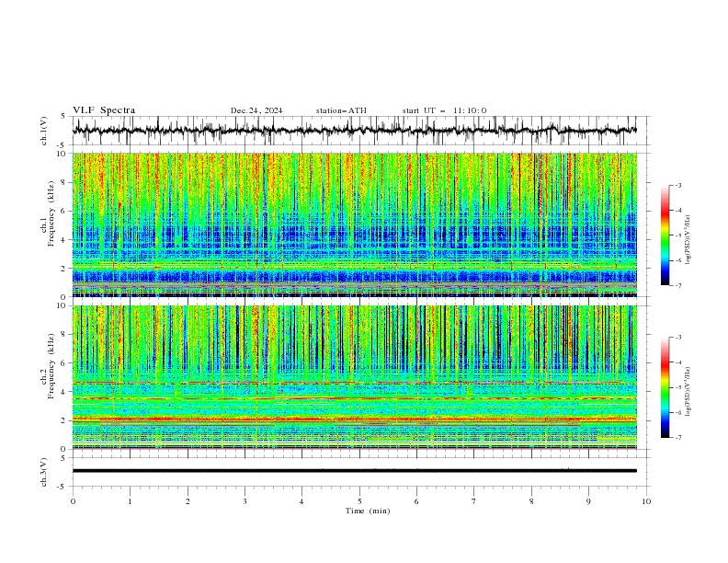Click the log(PSD) label beside ch.2 color bar
The image size is (728, 563).
[688, 392]
